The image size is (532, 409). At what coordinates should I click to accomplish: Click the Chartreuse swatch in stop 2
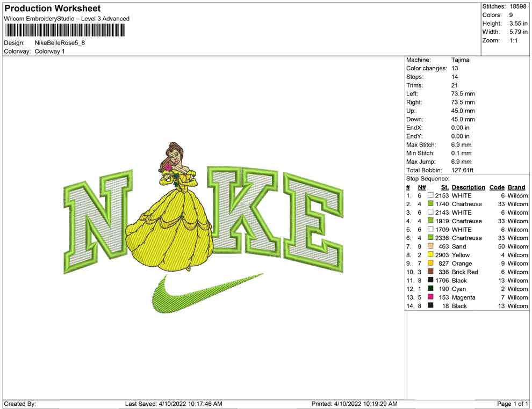click(x=430, y=203)
